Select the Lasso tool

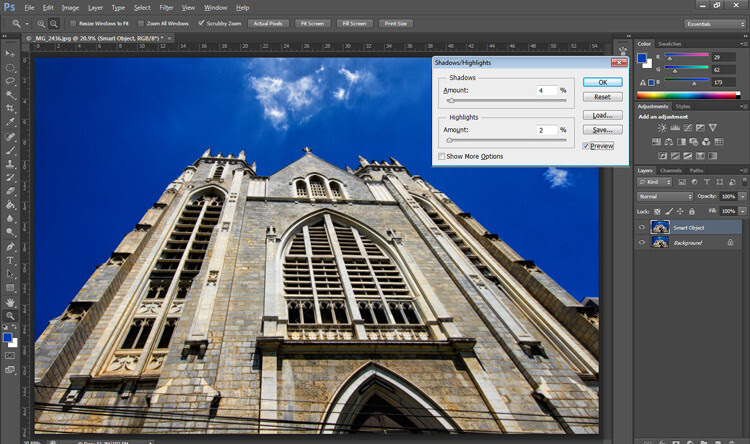pyautogui.click(x=10, y=81)
